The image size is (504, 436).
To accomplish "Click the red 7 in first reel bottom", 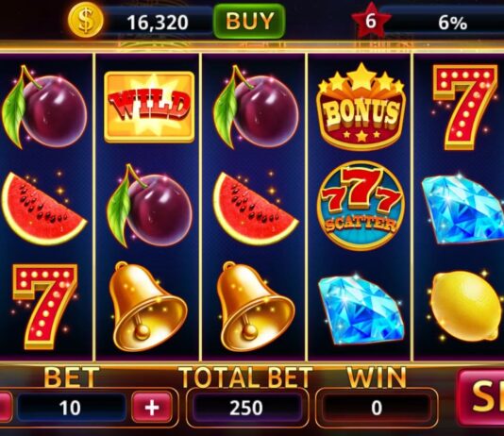I will [x=45, y=307].
